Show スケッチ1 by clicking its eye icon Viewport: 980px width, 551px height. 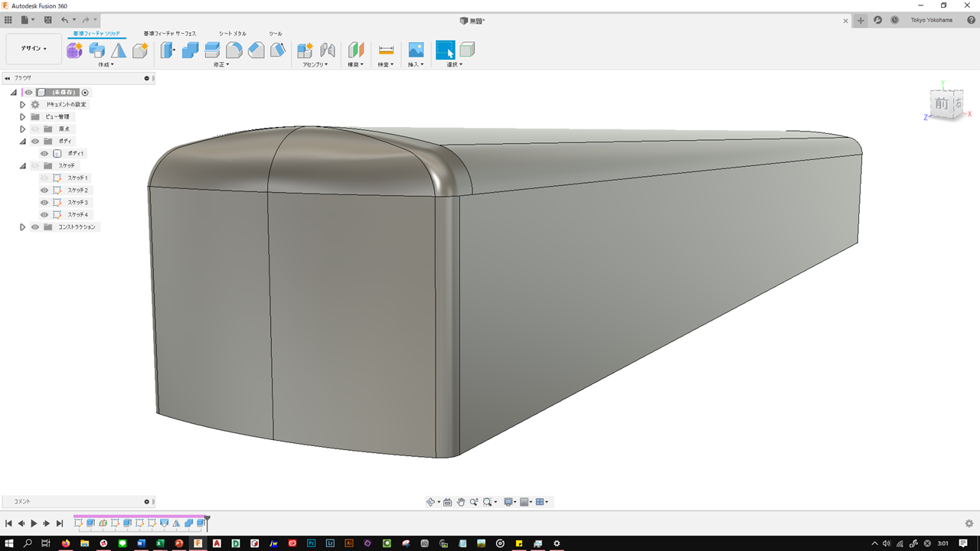(x=44, y=178)
